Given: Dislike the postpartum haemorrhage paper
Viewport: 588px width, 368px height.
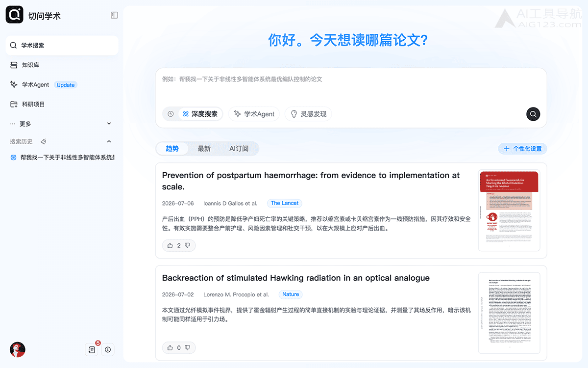Looking at the screenshot, I should (187, 245).
